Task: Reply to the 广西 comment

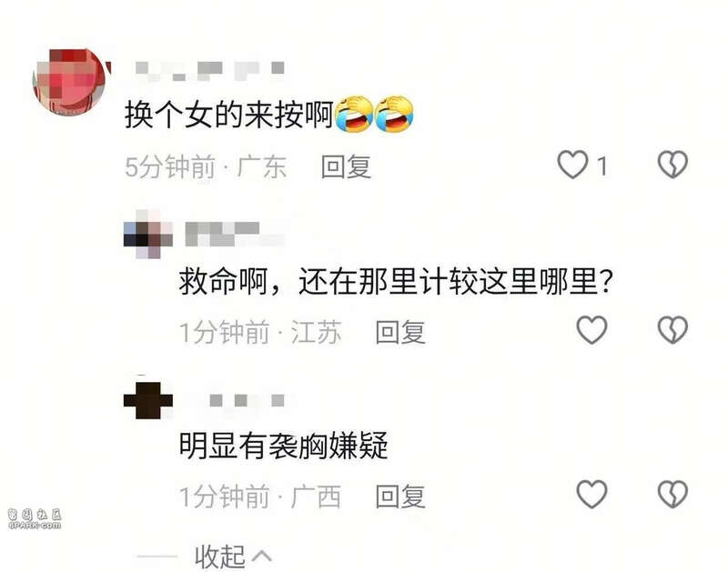Action: tap(400, 497)
